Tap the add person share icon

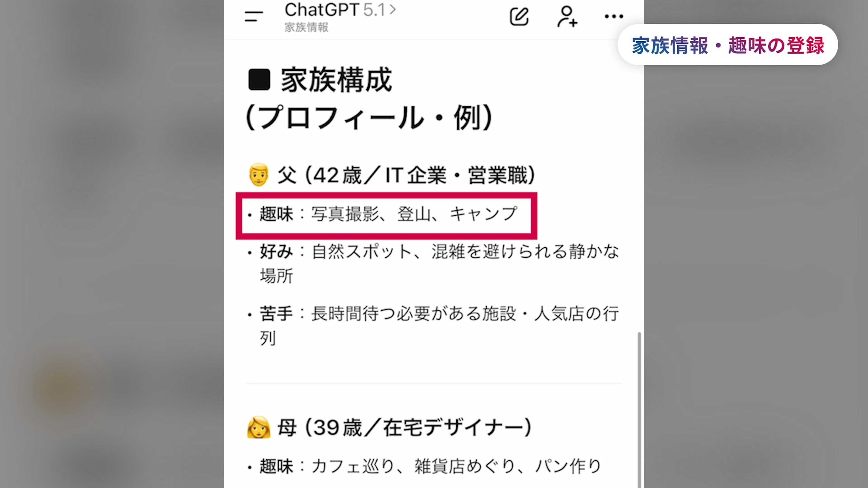567,16
